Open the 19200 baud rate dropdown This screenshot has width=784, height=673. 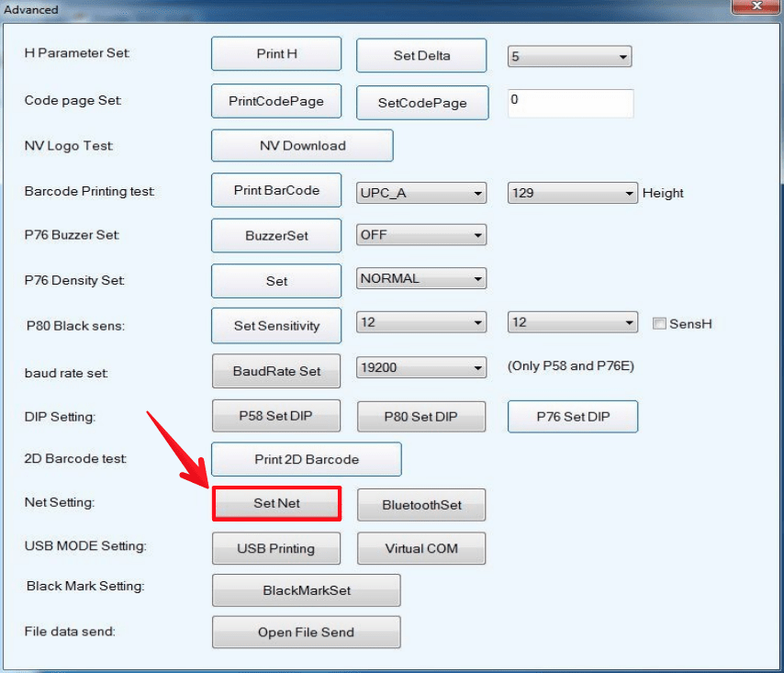click(421, 368)
